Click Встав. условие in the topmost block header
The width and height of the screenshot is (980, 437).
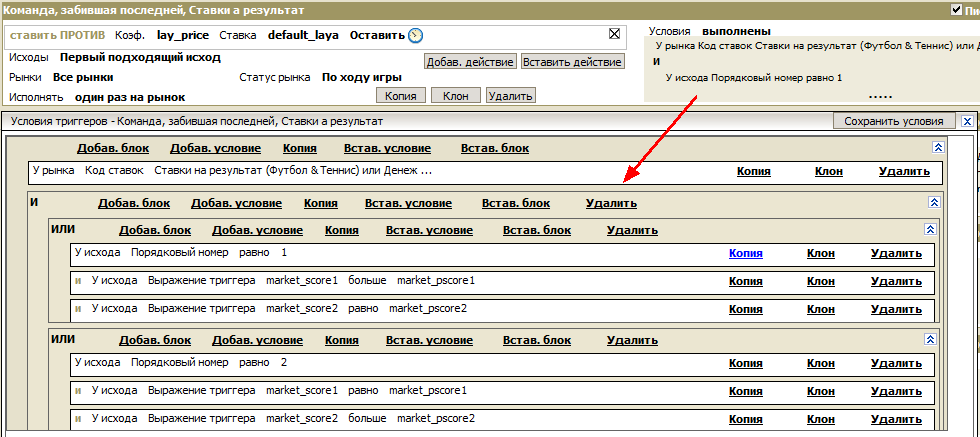point(388,148)
